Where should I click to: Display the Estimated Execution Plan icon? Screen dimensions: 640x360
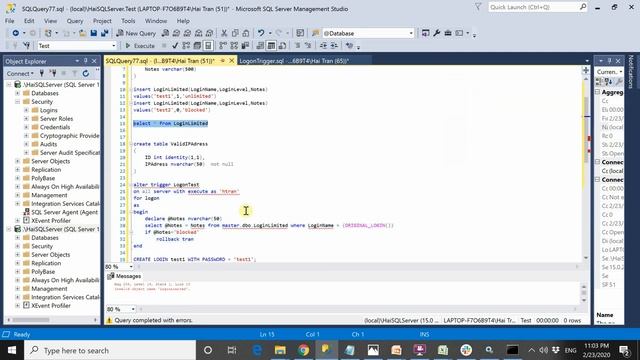pyautogui.click(x=186, y=46)
